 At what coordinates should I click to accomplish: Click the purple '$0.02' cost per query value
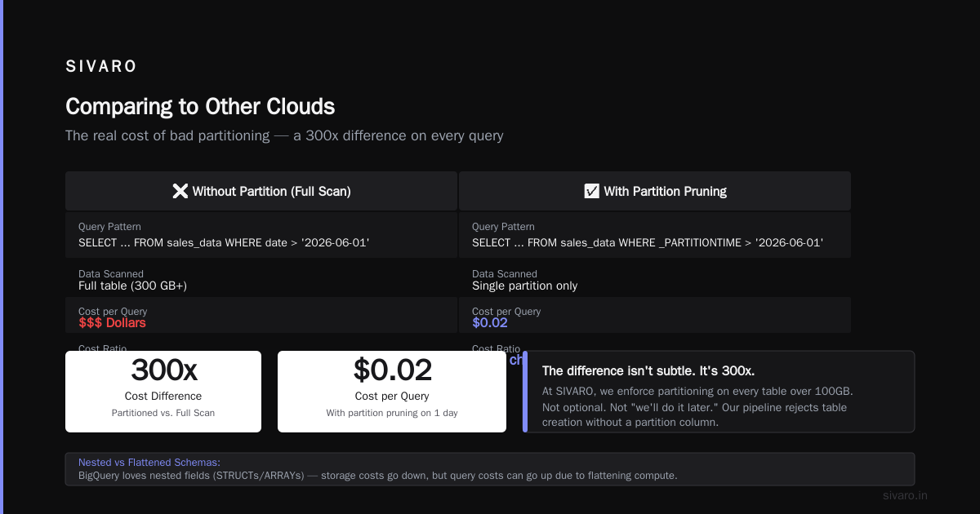click(x=490, y=323)
